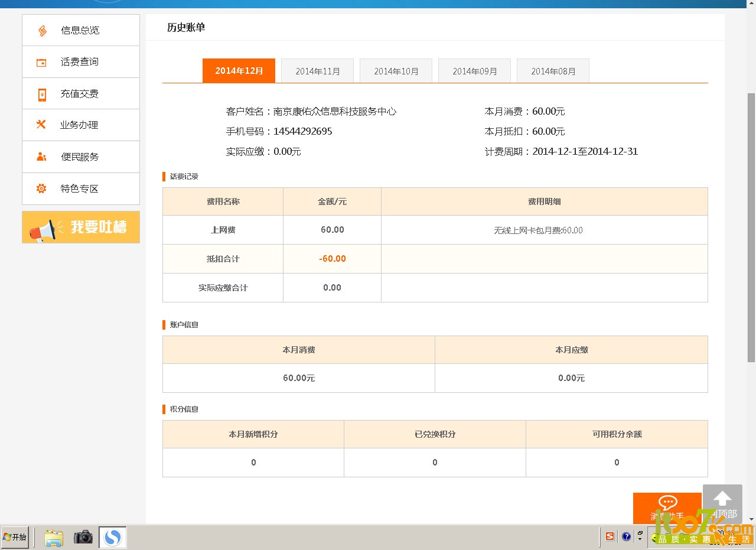Click the 业务办理 tools icon
The image size is (756, 550).
41,125
